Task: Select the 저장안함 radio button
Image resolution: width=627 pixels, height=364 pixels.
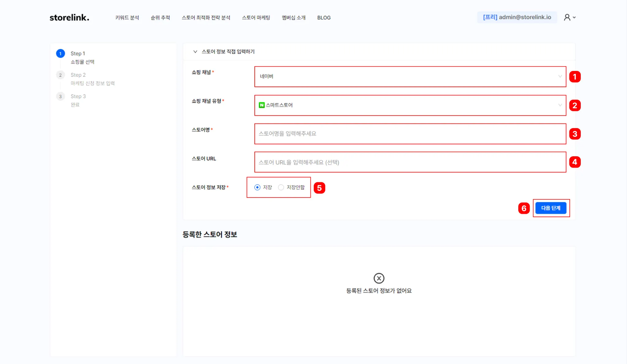Action: pyautogui.click(x=281, y=187)
